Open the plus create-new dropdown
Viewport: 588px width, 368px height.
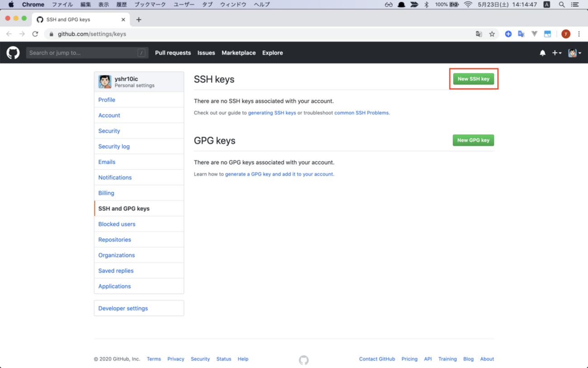tap(557, 53)
